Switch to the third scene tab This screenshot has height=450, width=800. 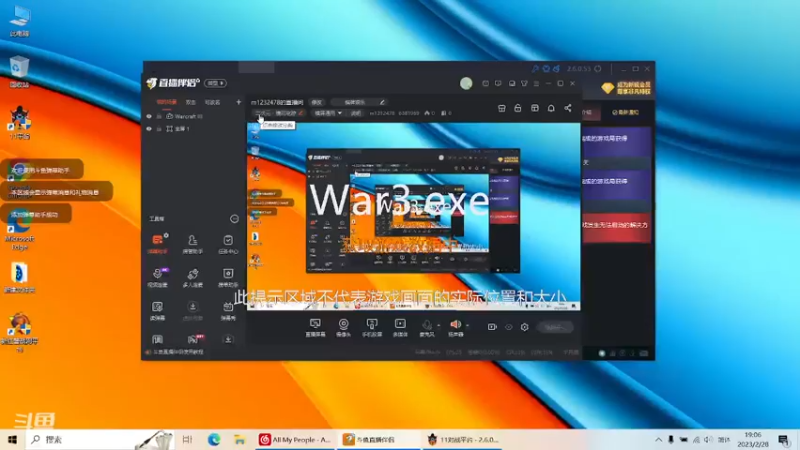point(212,102)
